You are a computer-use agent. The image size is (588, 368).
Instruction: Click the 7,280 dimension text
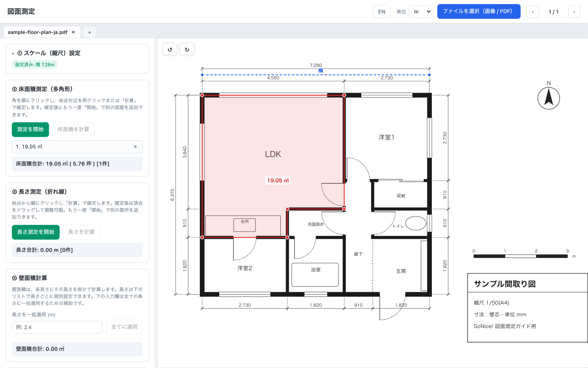click(316, 65)
